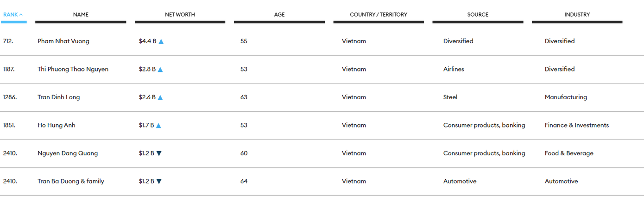Click the up arrow beside Pham Nhat Vuong's net worth
The height and width of the screenshot is (198, 644).
click(x=161, y=41)
